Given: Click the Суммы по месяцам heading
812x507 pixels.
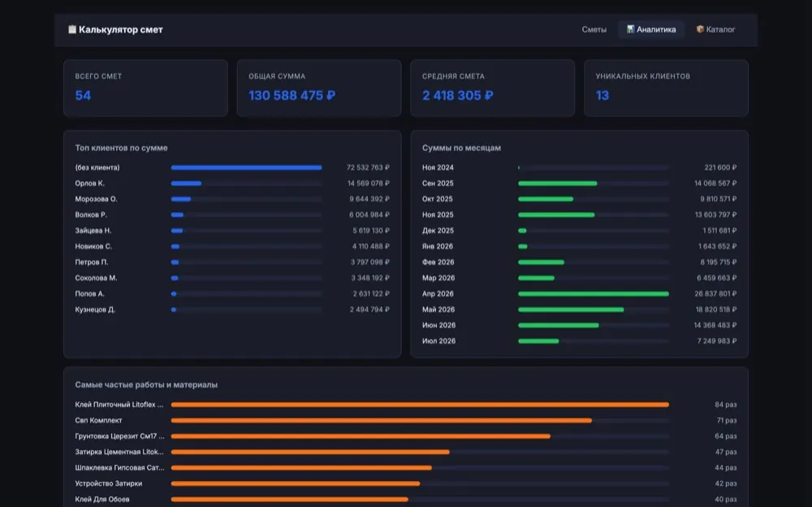Looking at the screenshot, I should 461,148.
